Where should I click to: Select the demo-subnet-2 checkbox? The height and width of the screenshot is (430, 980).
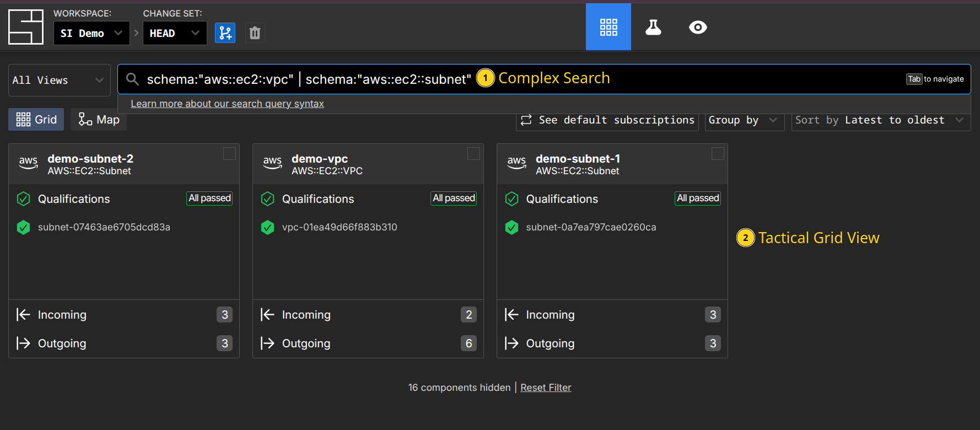(x=229, y=154)
